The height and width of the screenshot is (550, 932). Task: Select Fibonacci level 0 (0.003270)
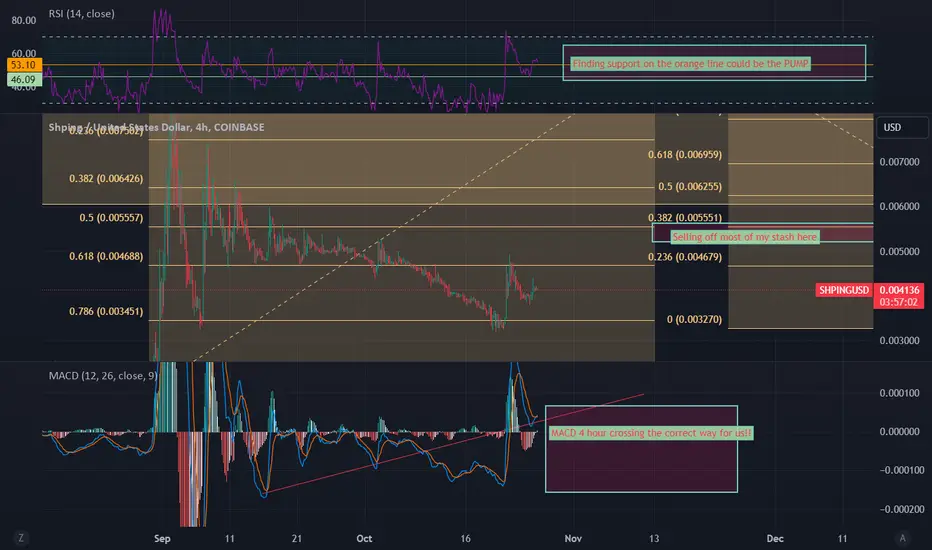694,319
